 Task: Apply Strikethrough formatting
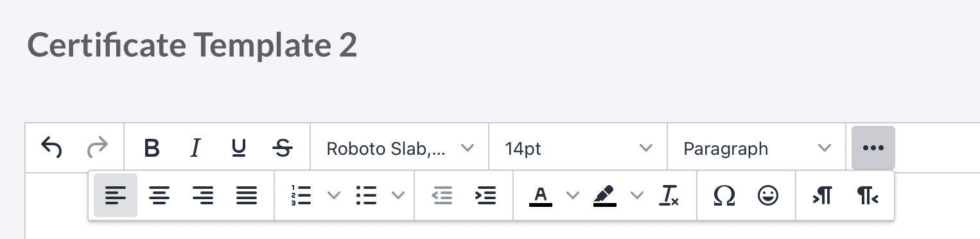pyautogui.click(x=283, y=148)
